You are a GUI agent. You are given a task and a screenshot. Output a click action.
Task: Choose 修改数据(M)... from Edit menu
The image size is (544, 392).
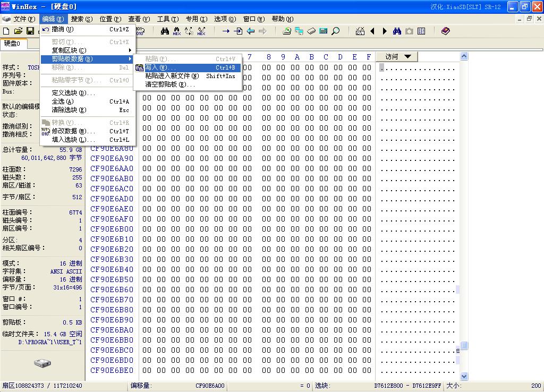click(88, 131)
